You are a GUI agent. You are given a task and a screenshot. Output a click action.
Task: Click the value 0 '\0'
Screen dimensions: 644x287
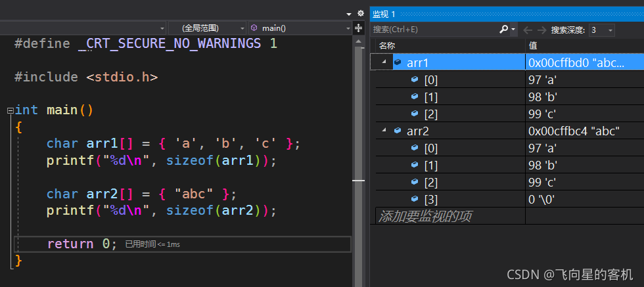[542, 200]
